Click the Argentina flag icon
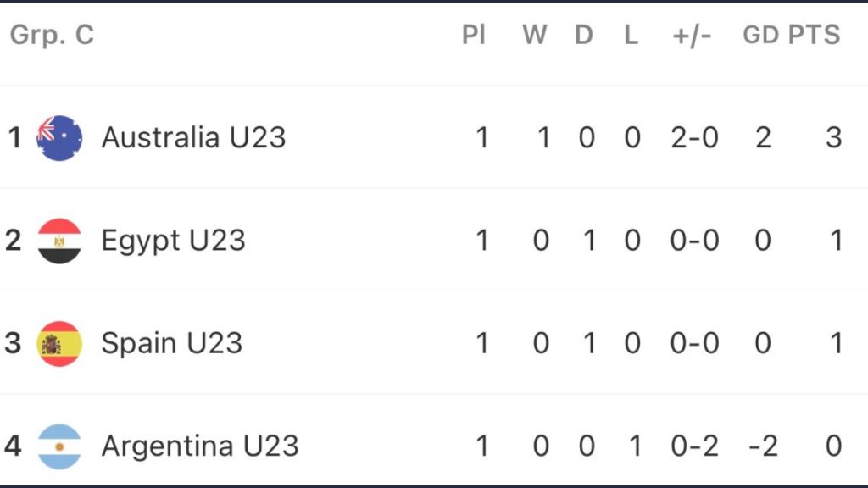Screen dimensions: 868x488 59,446
